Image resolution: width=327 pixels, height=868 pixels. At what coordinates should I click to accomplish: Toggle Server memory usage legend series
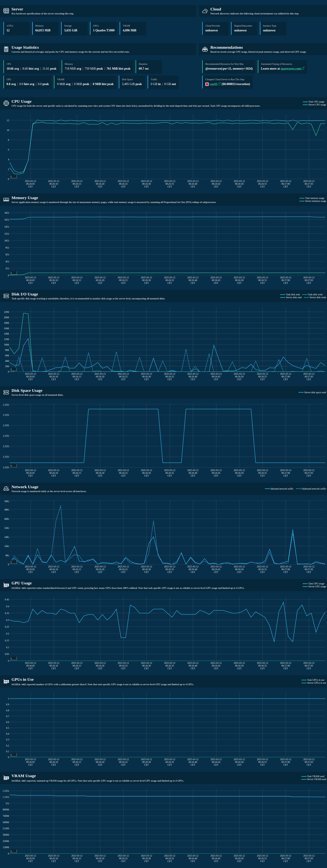point(313,201)
